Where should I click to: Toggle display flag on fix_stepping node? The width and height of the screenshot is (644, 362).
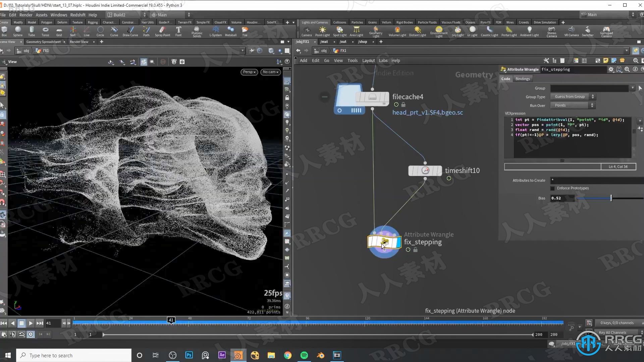tap(397, 241)
